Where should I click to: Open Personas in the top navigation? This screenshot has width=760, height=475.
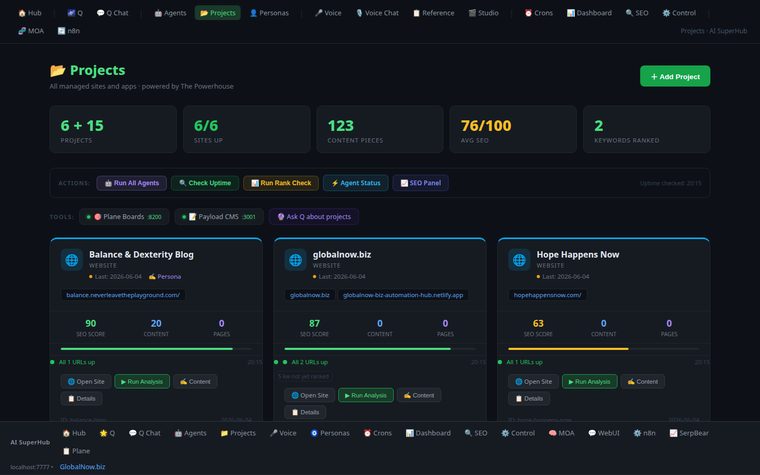(x=269, y=13)
